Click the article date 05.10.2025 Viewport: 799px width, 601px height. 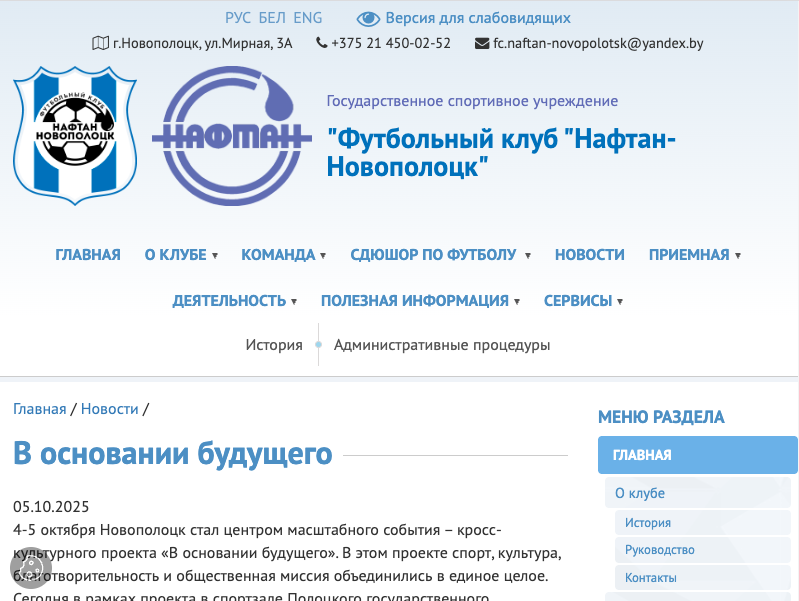(x=51, y=507)
